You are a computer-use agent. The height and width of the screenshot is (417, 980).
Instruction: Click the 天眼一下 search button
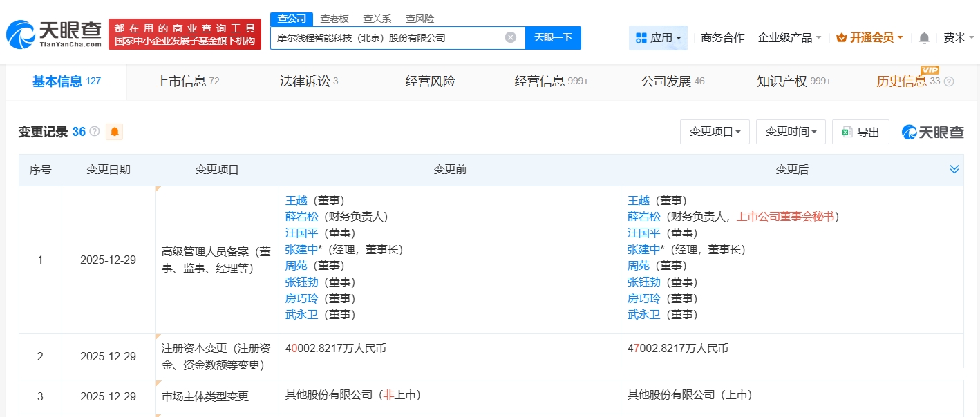pos(553,37)
